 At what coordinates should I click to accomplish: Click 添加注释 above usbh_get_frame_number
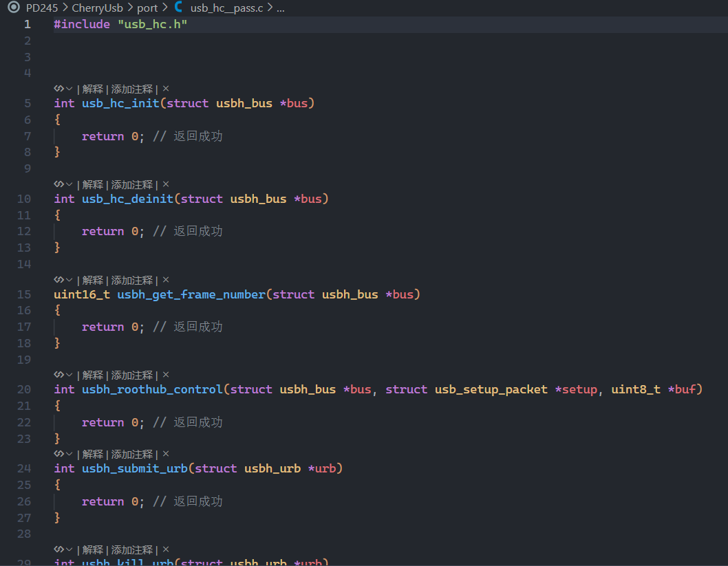pos(132,280)
